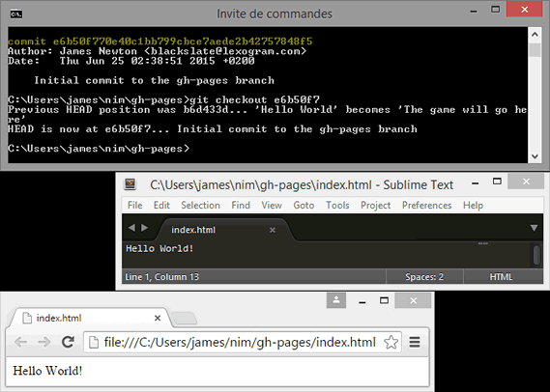This screenshot has height=392, width=550.
Task: Maximize the Sublime Text window
Action: click(x=497, y=182)
